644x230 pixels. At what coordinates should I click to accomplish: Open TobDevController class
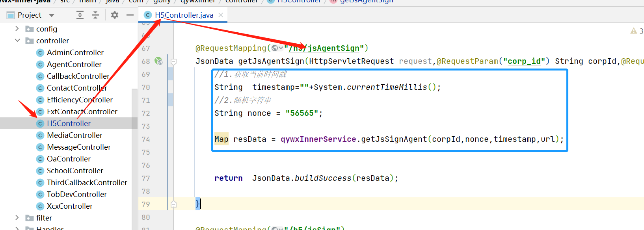tap(77, 194)
